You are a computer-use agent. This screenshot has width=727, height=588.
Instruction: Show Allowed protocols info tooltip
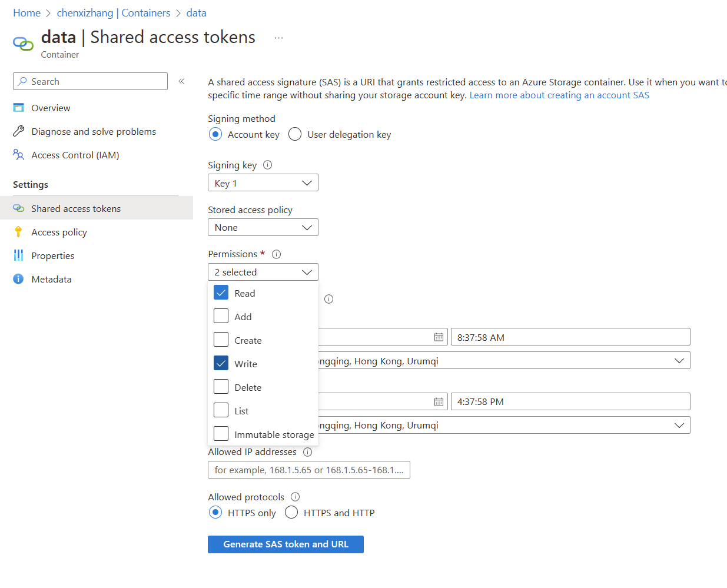point(295,497)
